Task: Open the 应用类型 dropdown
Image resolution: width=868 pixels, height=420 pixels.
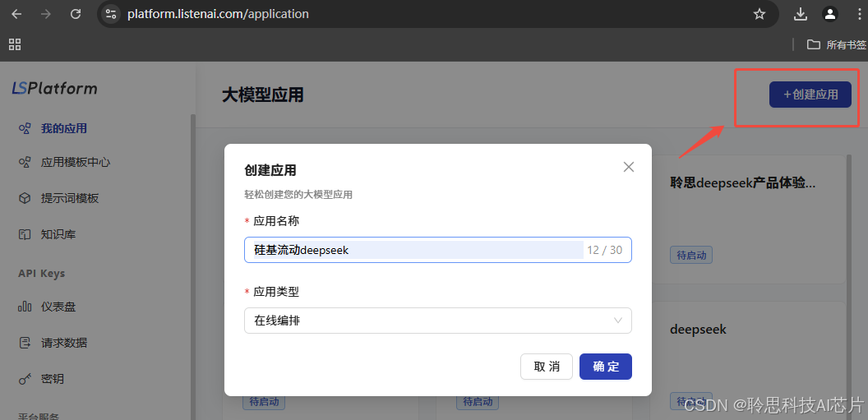Action: tap(438, 321)
